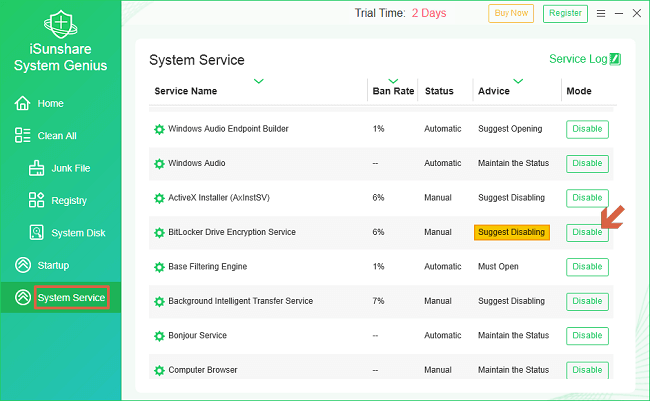Sort by Ban Rate chevron
The image size is (650, 401).
pos(393,81)
